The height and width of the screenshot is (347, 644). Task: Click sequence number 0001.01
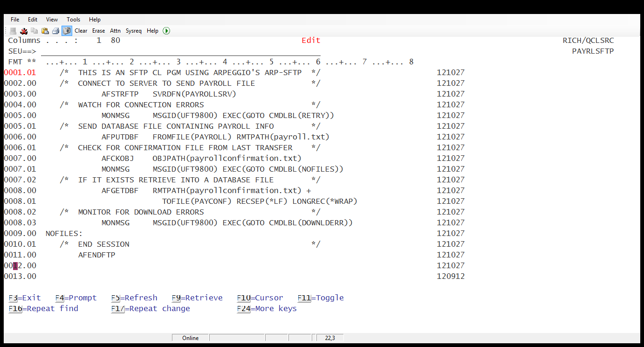pos(20,73)
